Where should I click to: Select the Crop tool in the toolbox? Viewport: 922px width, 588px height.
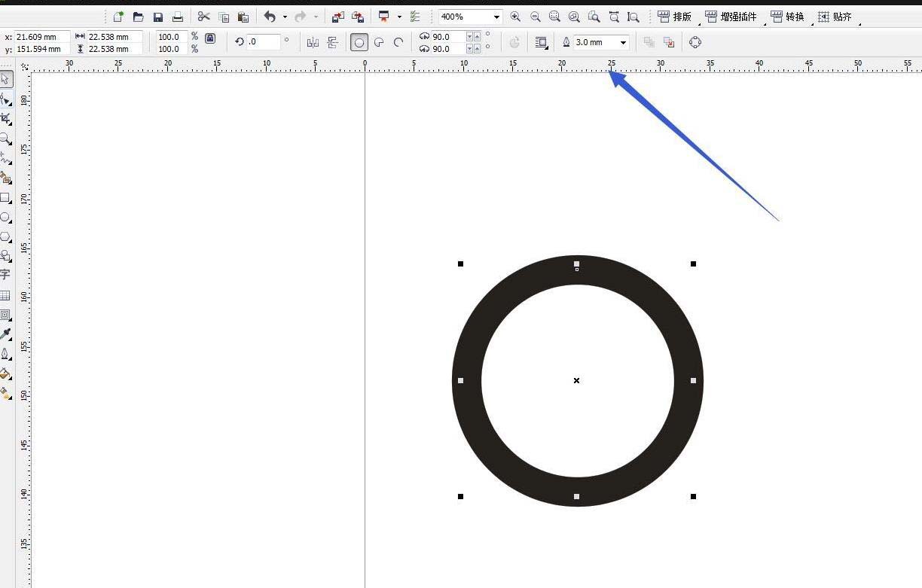pyautogui.click(x=5, y=119)
